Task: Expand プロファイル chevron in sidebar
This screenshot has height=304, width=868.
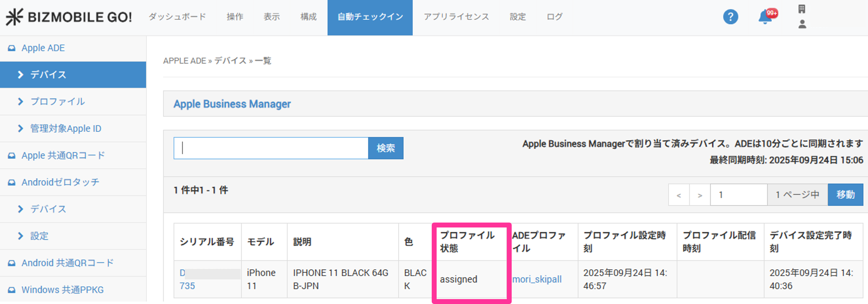Action: click(20, 102)
